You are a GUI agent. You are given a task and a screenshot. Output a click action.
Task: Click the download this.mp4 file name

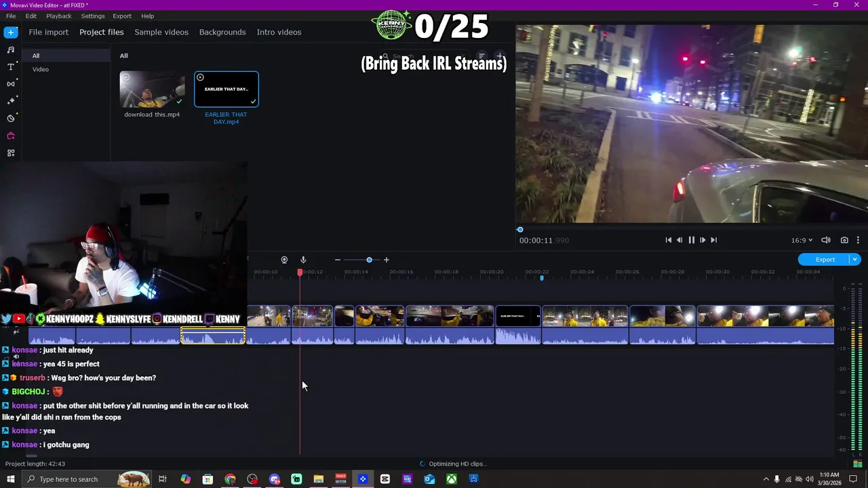point(152,115)
